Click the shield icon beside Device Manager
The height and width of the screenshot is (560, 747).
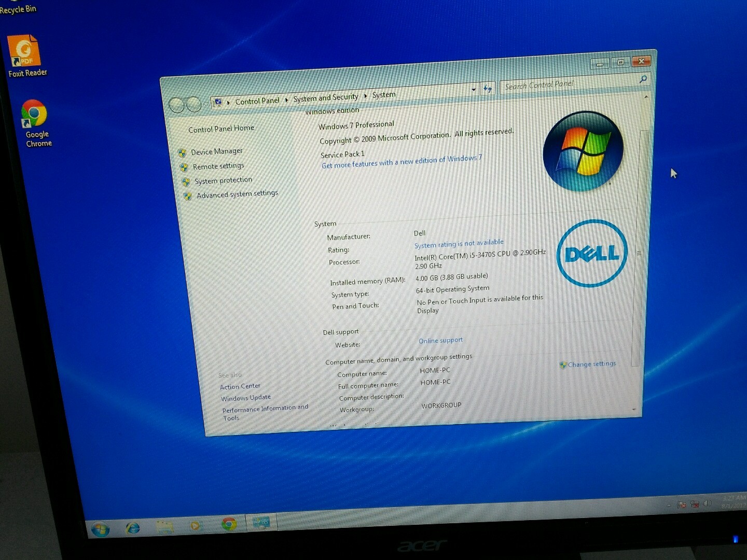click(182, 153)
